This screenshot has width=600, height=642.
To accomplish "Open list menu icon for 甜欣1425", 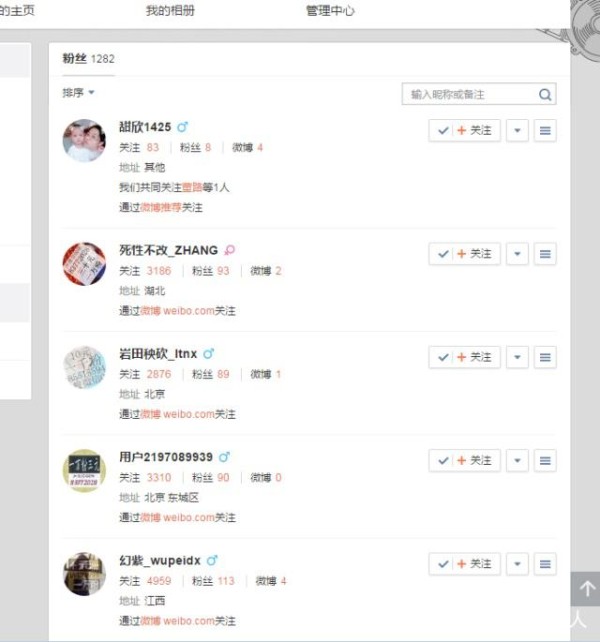I will pos(545,131).
